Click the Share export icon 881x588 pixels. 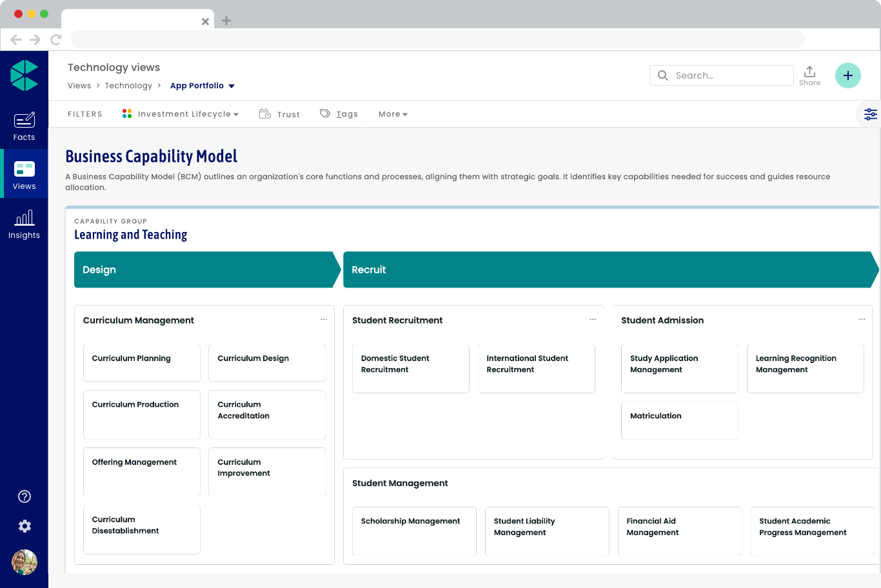coord(809,75)
